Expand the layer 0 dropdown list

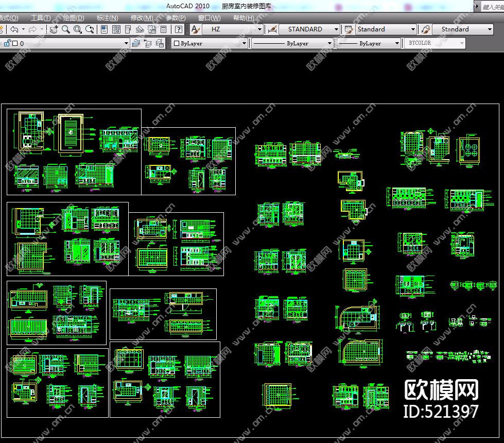(x=126, y=43)
